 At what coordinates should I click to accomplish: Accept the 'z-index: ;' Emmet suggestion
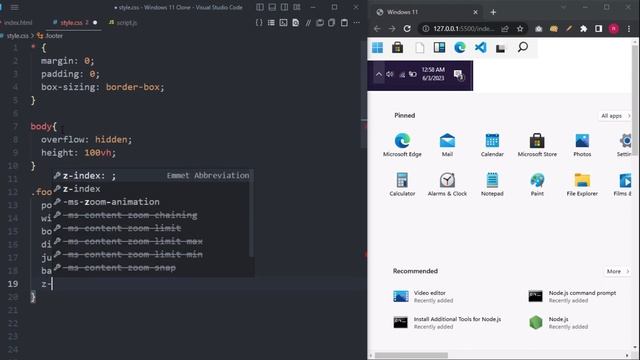click(152, 176)
